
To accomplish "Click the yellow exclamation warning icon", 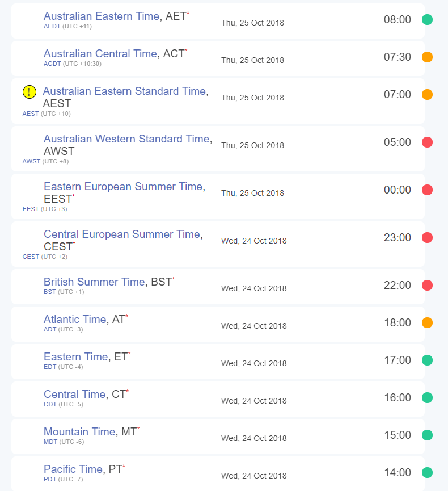I will click(29, 92).
